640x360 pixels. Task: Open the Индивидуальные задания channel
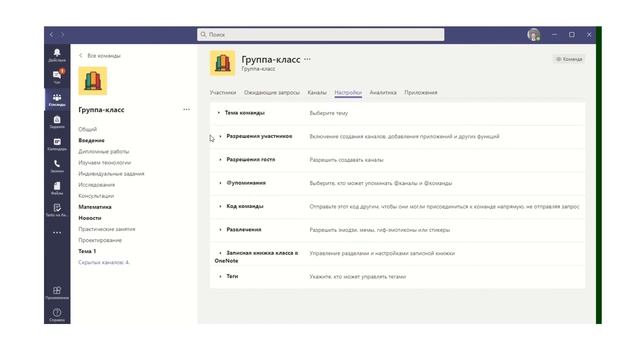click(111, 173)
